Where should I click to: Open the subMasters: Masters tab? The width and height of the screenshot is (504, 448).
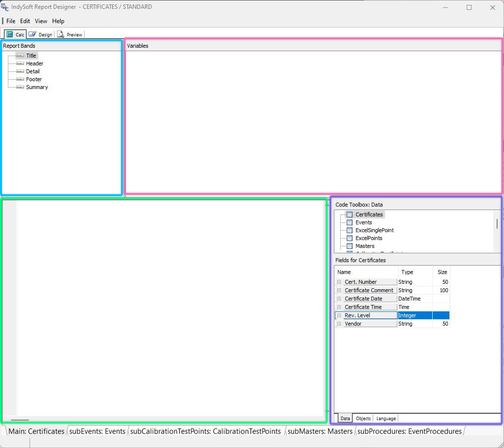320,431
